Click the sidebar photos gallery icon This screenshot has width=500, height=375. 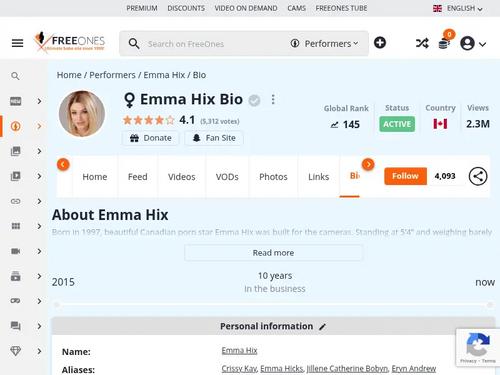(16, 151)
